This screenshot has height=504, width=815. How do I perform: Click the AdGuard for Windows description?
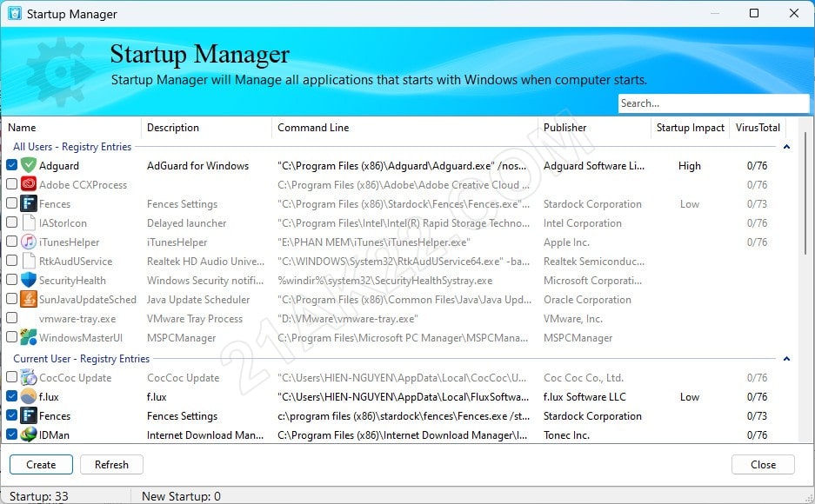tap(197, 166)
